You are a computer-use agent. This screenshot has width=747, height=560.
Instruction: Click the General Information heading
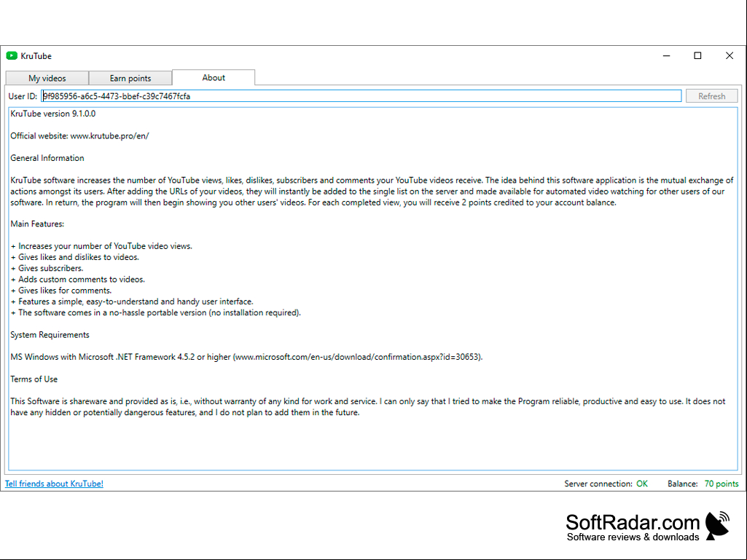(47, 158)
